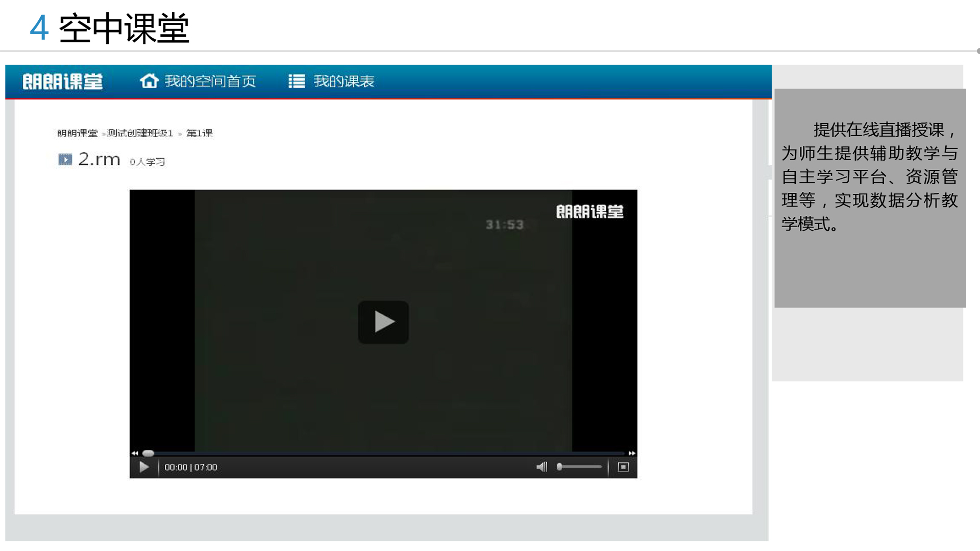Toggle fullscreen with the square icon
This screenshot has height=551, width=980.
tap(623, 467)
